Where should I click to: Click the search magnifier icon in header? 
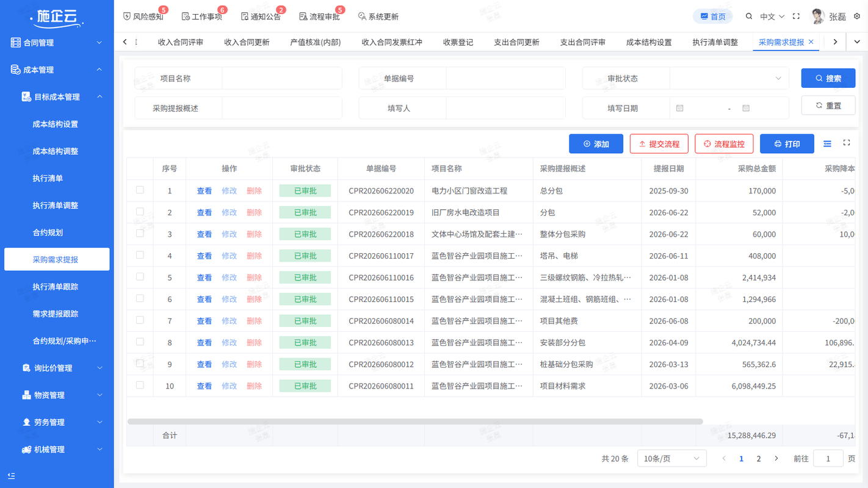749,16
